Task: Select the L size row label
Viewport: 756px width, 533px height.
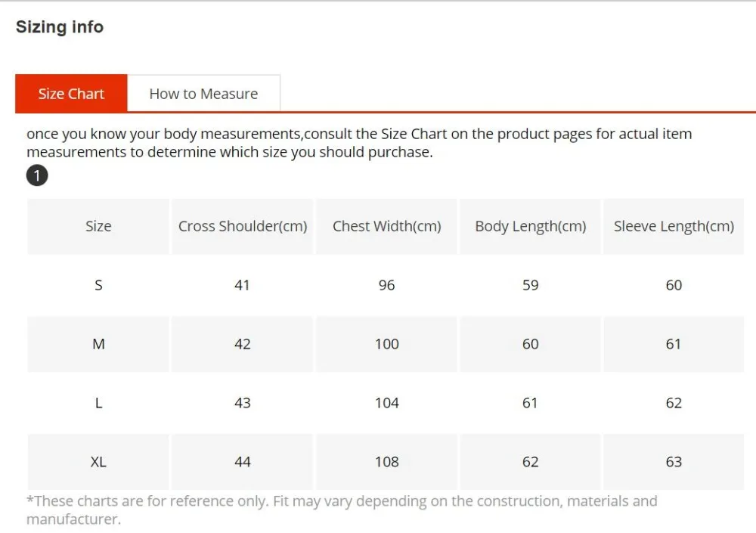Action: (x=98, y=403)
